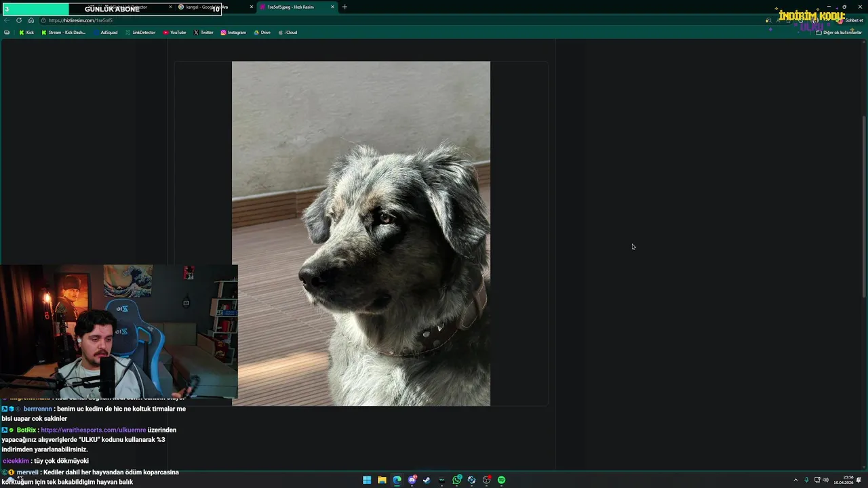
Task: Open the AdSquad bookmark
Action: [x=105, y=33]
